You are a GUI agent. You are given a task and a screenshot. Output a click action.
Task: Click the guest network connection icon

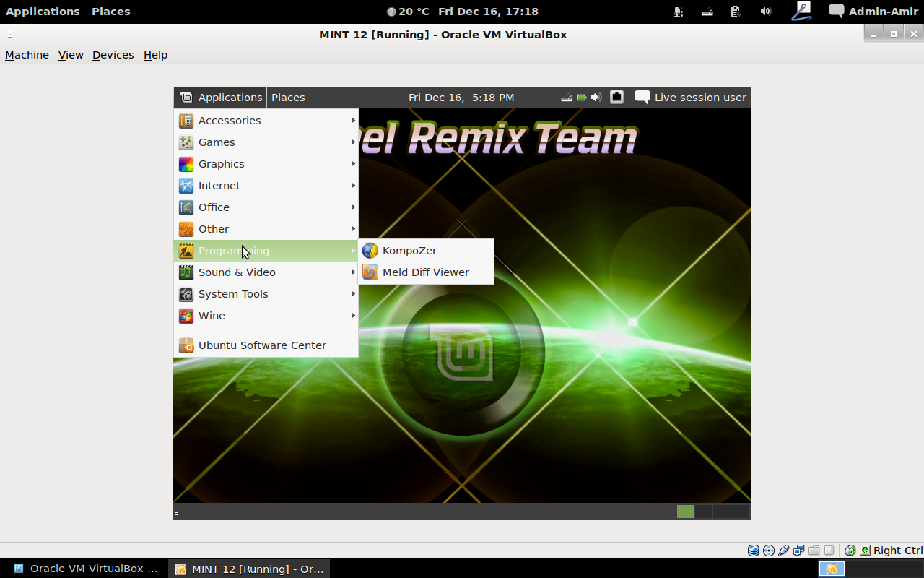[x=616, y=97]
